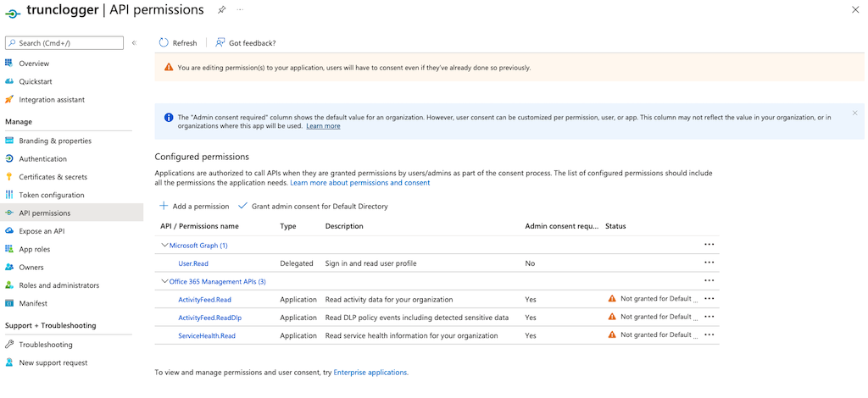The height and width of the screenshot is (398, 868).
Task: Open the ActivityFeed.ReadDlp permission
Action: 210,318
